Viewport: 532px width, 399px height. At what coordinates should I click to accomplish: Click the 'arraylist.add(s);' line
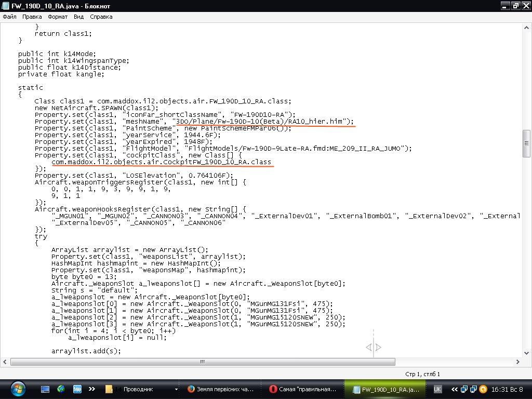(x=86, y=351)
